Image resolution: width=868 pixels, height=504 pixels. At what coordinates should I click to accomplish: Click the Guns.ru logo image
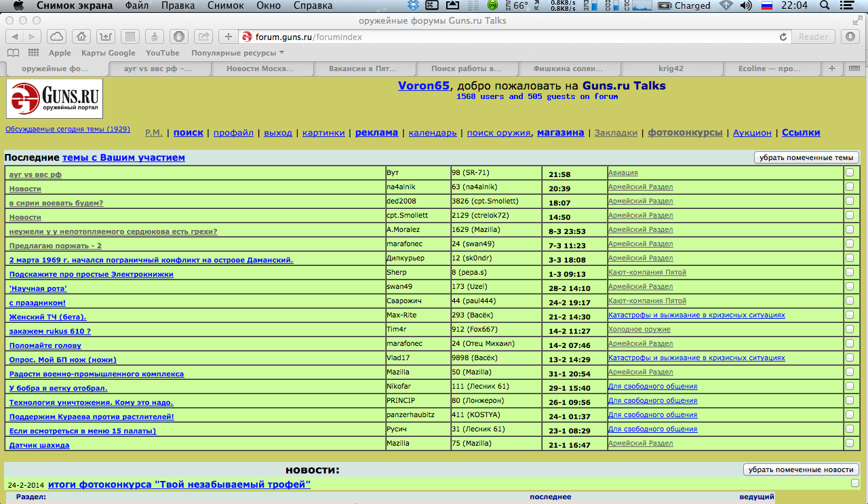55,99
